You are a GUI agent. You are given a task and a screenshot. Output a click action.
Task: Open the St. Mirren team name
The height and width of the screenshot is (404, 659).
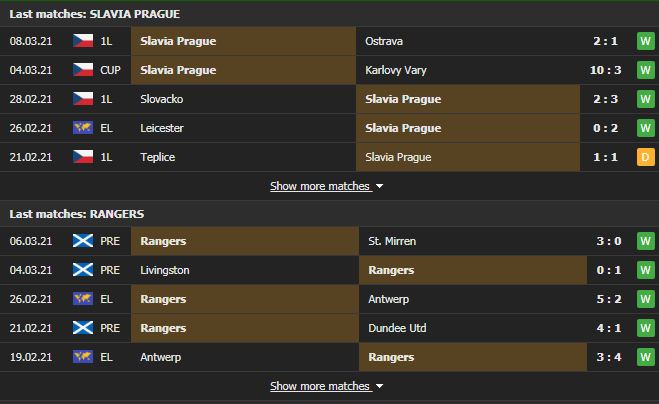coord(392,241)
